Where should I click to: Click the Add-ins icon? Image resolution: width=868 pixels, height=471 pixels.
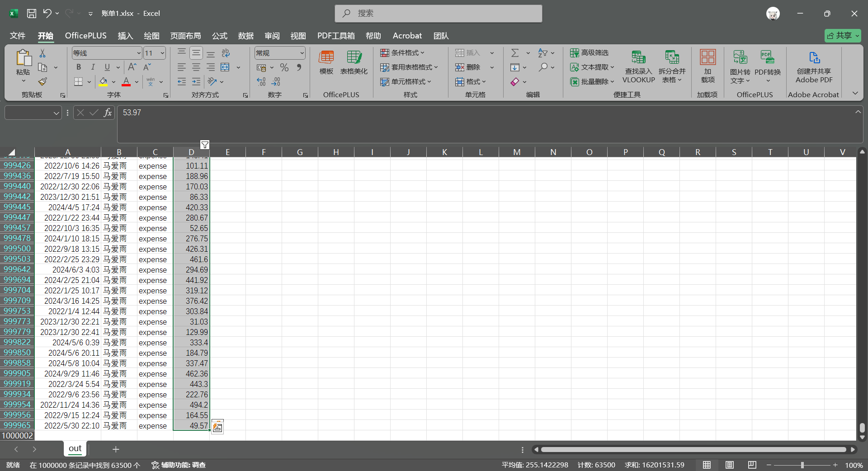point(708,66)
